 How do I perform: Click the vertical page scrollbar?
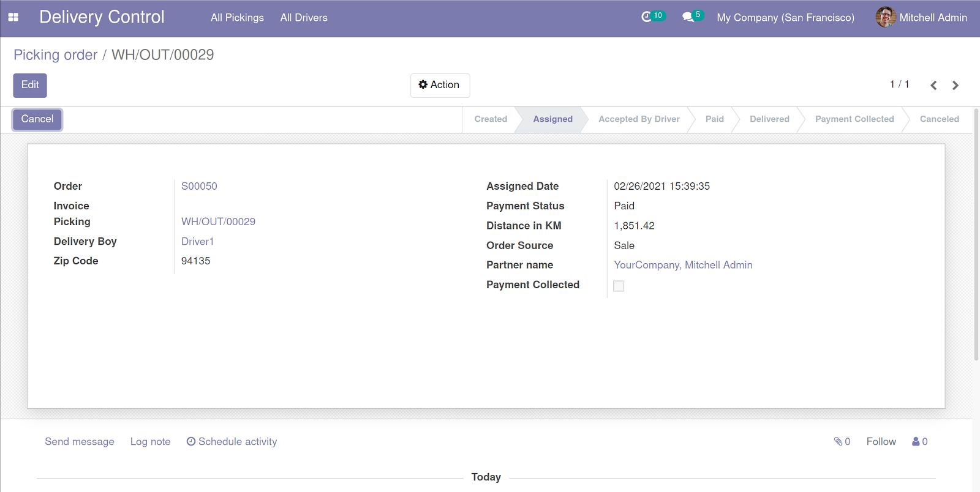pyautogui.click(x=976, y=235)
